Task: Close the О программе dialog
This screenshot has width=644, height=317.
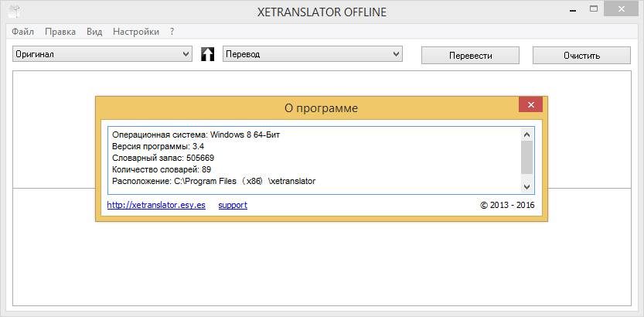Action: (x=530, y=104)
